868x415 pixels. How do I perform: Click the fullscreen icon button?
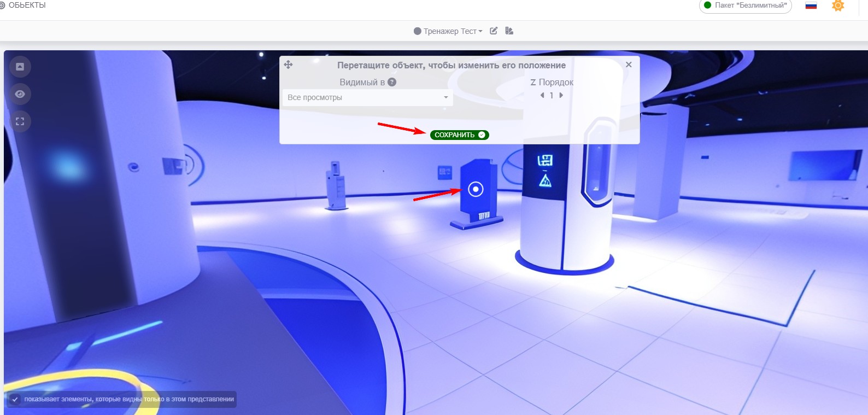[x=20, y=121]
